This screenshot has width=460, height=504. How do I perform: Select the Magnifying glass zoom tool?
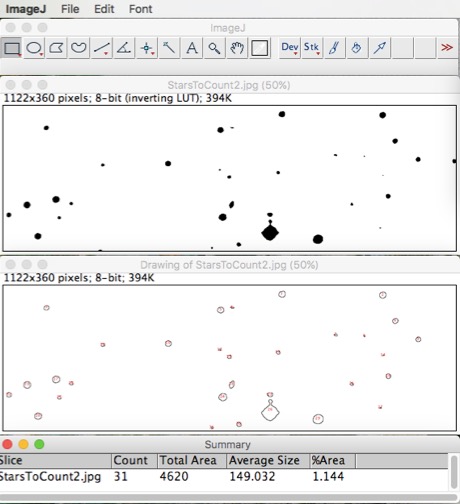[x=214, y=48]
